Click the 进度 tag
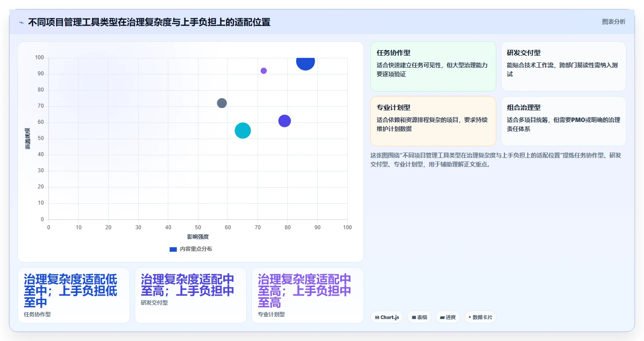The width and height of the screenshot is (644, 341). point(448,317)
